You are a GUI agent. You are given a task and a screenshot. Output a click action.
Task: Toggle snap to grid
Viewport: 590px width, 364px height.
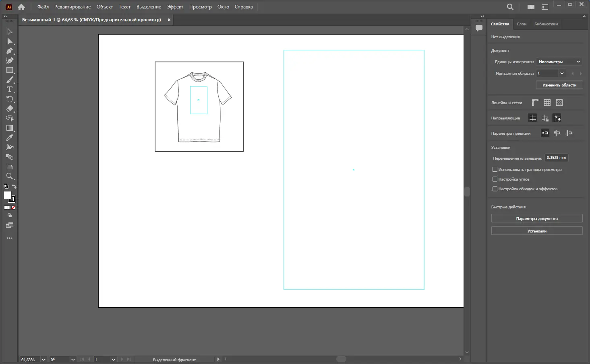[x=557, y=133]
